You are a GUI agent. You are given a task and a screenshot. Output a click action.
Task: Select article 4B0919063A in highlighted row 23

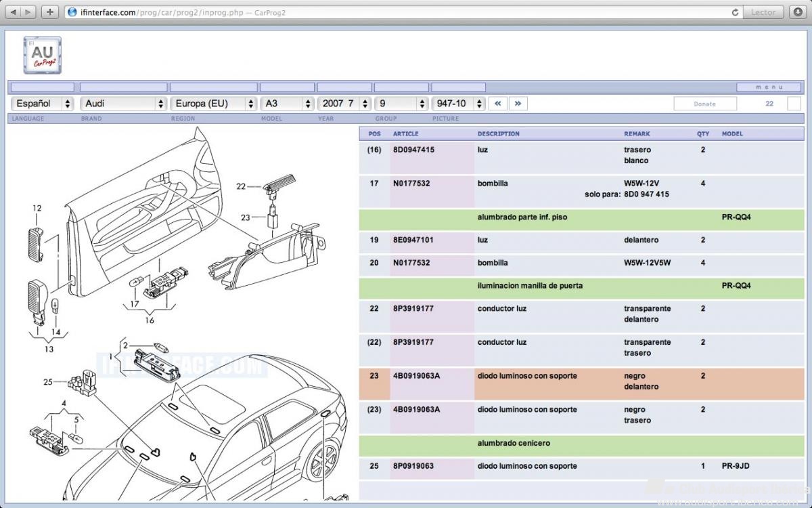click(416, 376)
